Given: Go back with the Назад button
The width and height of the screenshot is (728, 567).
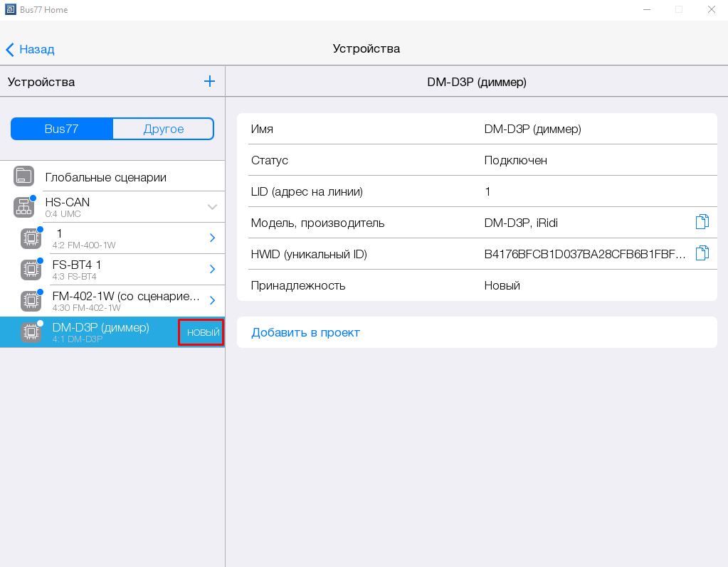Looking at the screenshot, I should click(x=31, y=49).
